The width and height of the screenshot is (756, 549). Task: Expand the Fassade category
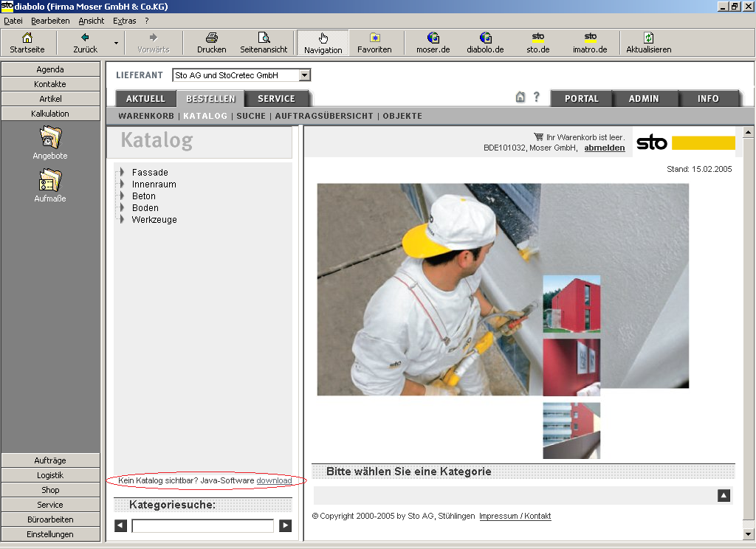pos(122,172)
